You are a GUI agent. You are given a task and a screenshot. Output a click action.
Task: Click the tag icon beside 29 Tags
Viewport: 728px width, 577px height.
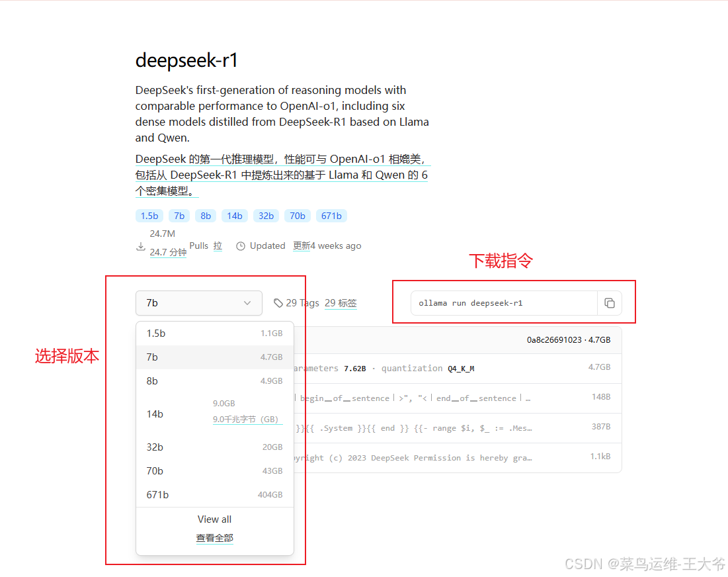point(278,303)
